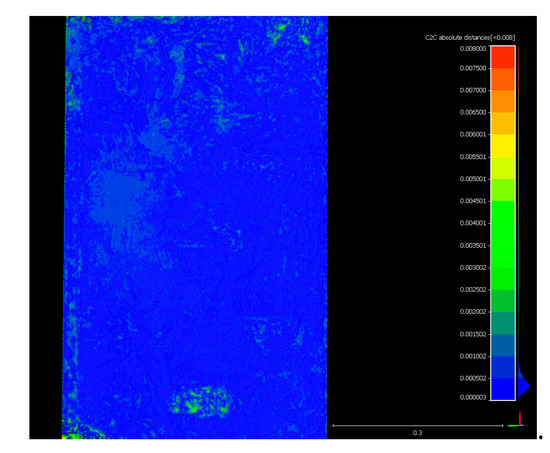
Task: Click the 0.008000 scale label
Action: point(473,48)
